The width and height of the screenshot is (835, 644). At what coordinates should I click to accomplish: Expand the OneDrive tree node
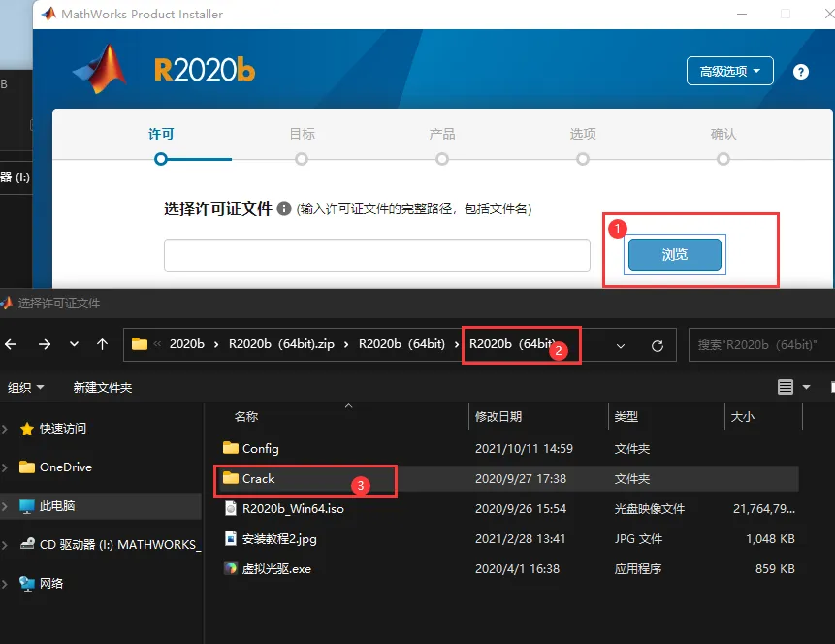pos(5,467)
